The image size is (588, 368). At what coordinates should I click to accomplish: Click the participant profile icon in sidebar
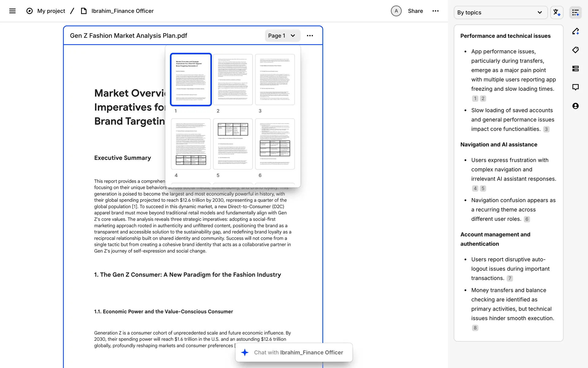click(575, 106)
